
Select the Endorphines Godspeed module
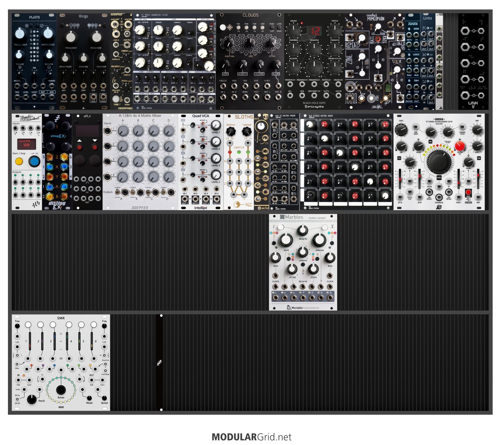[121, 62]
